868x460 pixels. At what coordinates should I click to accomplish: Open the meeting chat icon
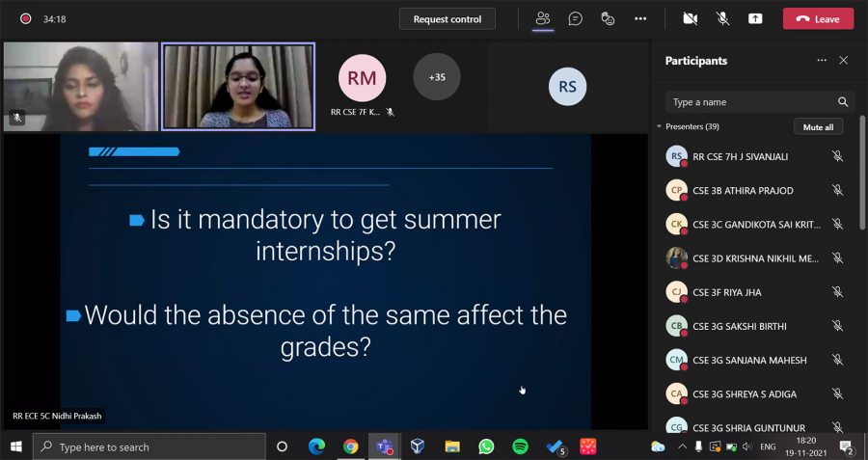576,18
